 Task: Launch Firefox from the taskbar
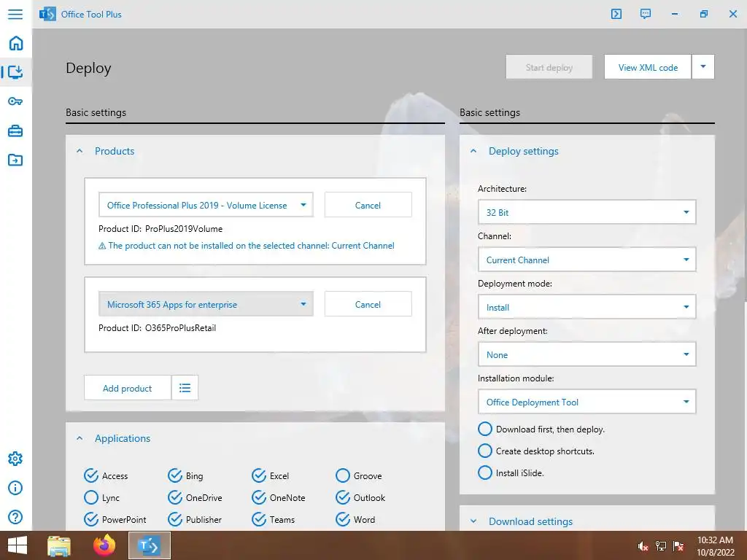coord(104,545)
